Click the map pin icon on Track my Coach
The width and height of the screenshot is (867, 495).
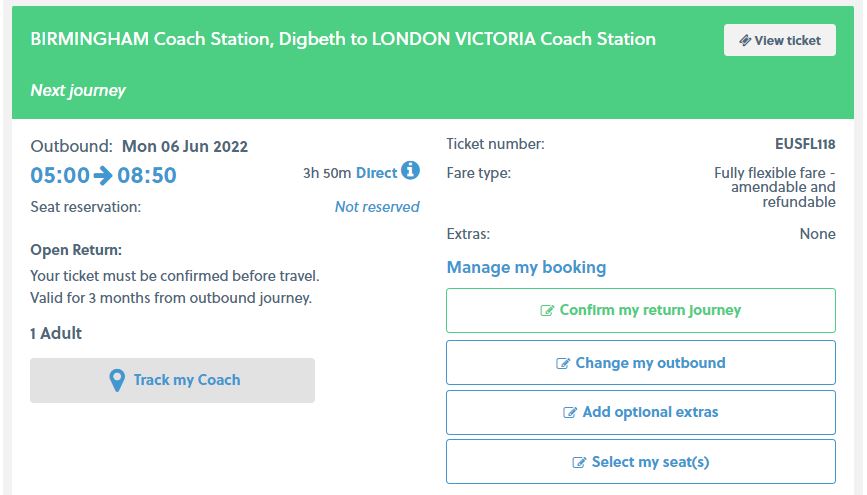pyautogui.click(x=117, y=381)
